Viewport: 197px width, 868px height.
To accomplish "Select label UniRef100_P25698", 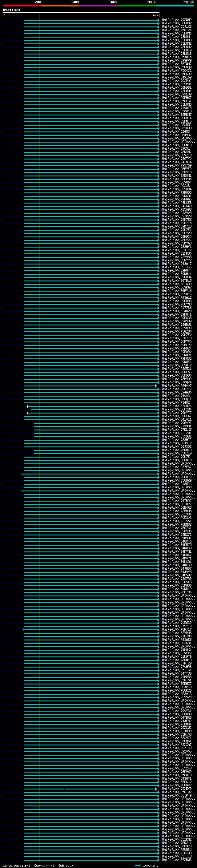I will tap(177, 210).
